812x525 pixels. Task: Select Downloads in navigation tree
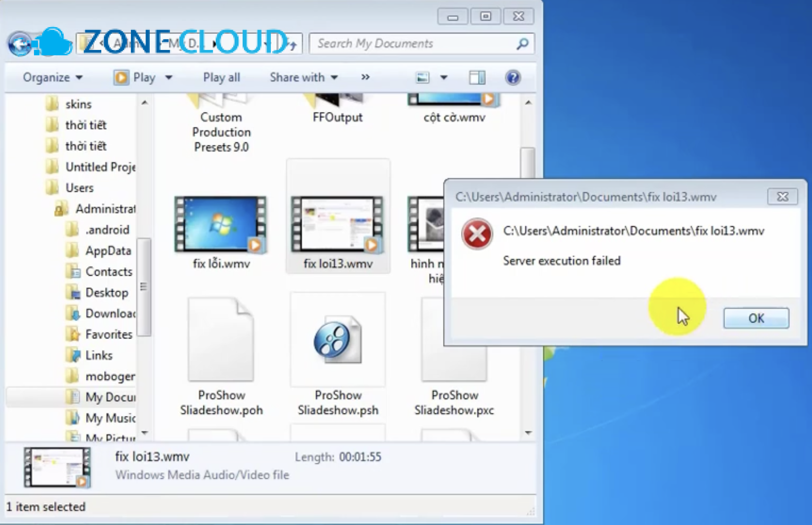pos(101,313)
